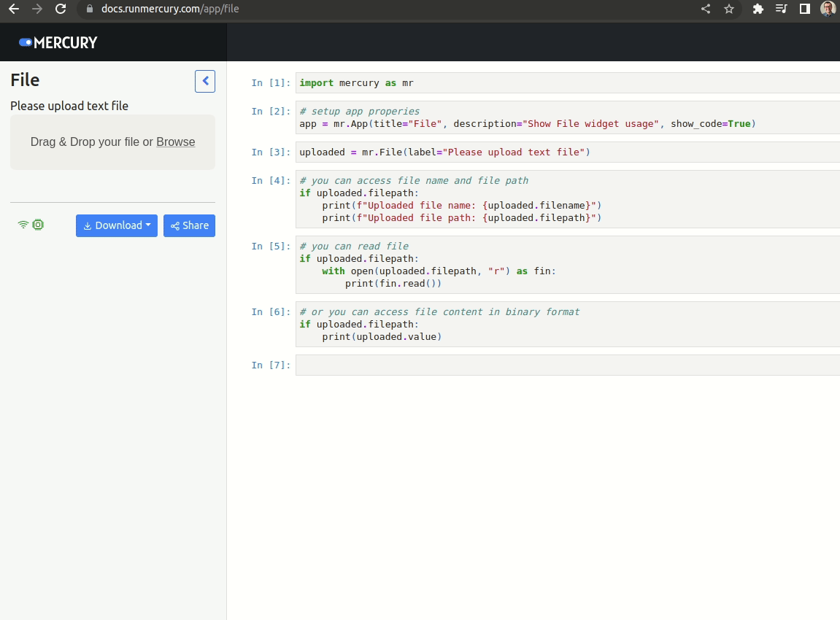Open the Download dropdown menu
The height and width of the screenshot is (620, 840).
[x=117, y=225]
